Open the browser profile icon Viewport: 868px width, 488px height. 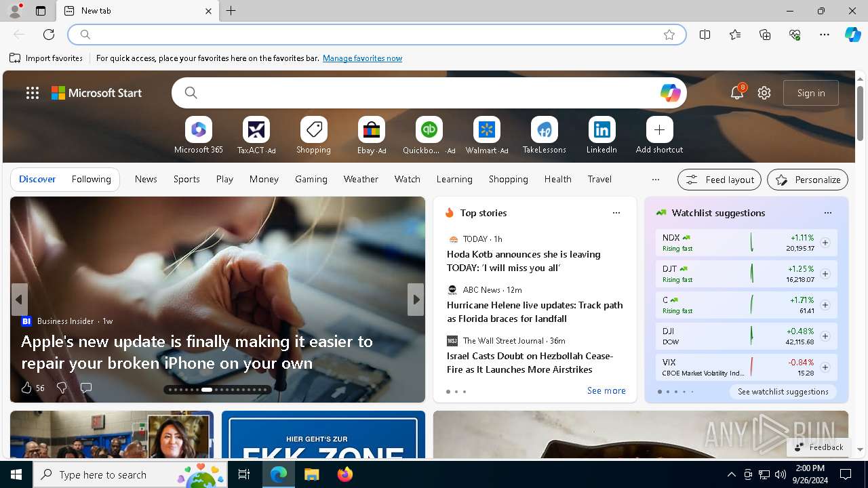(15, 10)
